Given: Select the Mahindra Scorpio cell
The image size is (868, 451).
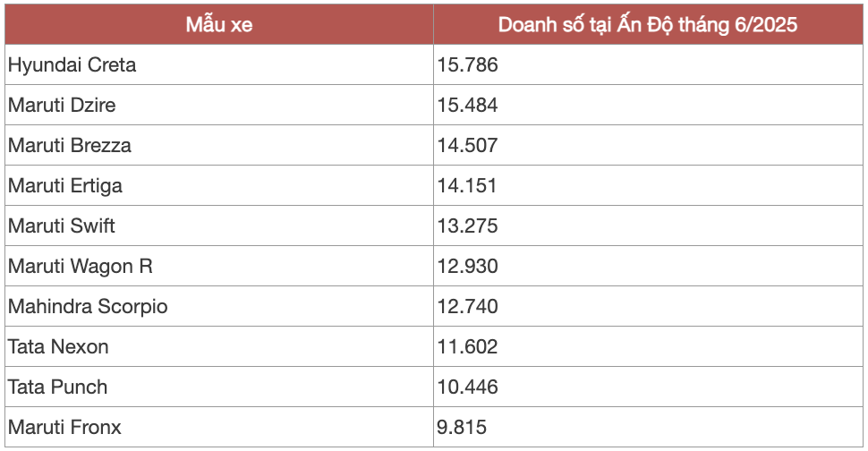Looking at the screenshot, I should point(88,307).
